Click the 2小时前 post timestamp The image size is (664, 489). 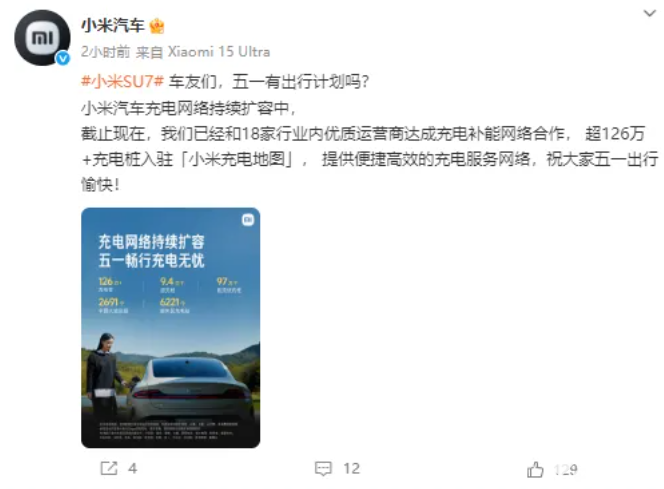pyautogui.click(x=105, y=52)
